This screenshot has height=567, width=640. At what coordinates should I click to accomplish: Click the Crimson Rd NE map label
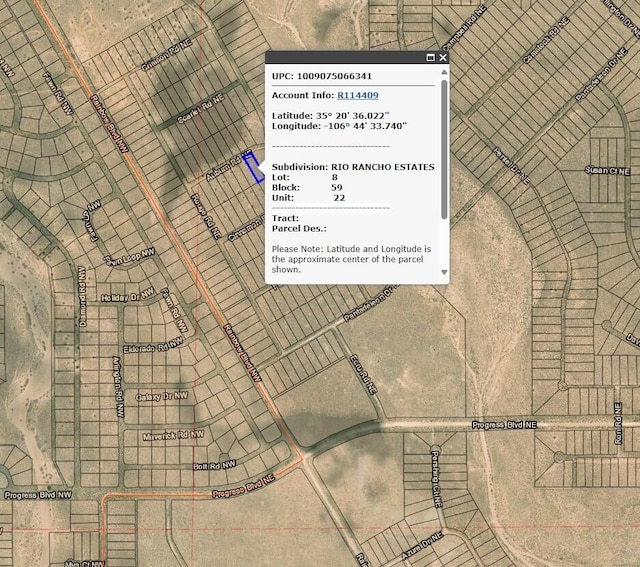(x=167, y=55)
